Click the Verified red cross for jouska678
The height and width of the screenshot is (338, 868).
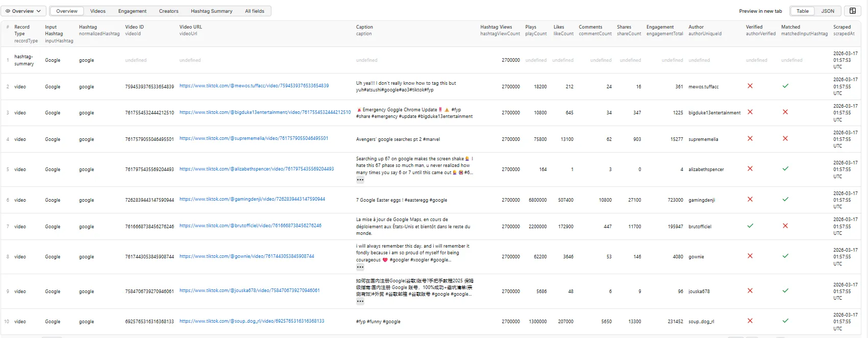(750, 291)
